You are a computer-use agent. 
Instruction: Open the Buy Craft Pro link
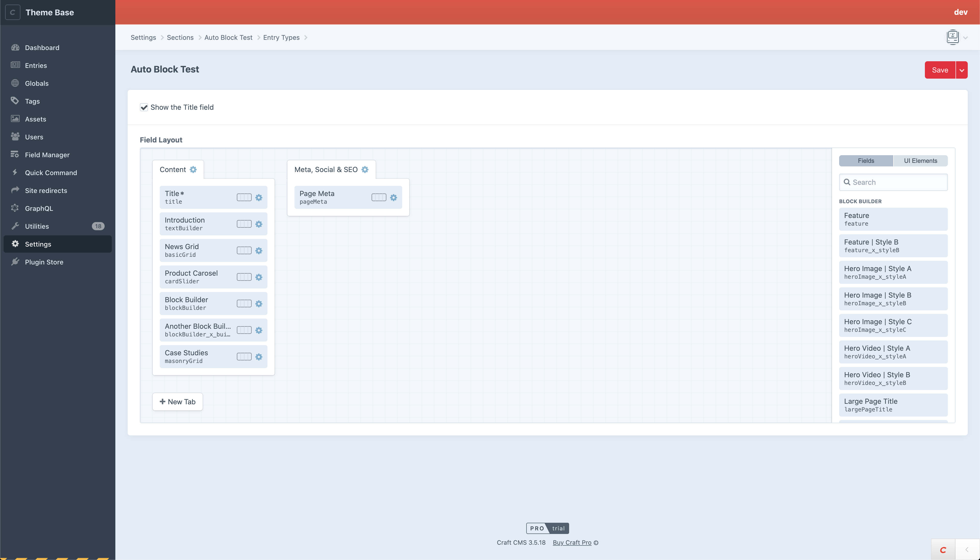coord(572,542)
